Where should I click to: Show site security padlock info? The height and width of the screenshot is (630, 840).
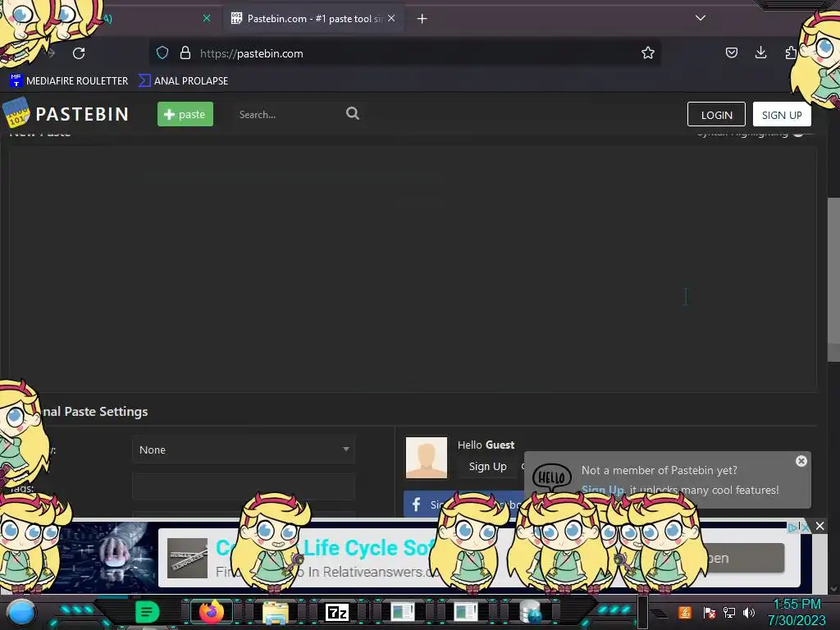click(185, 53)
